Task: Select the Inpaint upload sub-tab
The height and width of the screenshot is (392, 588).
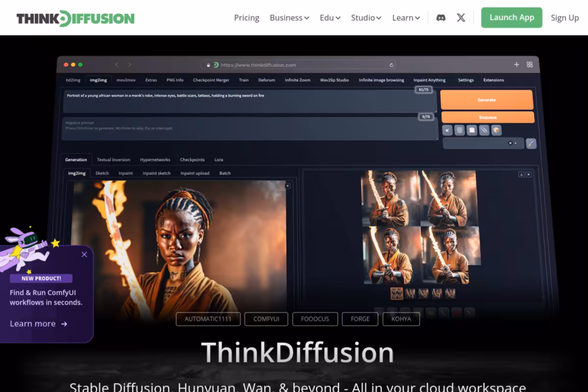Action: 195,173
